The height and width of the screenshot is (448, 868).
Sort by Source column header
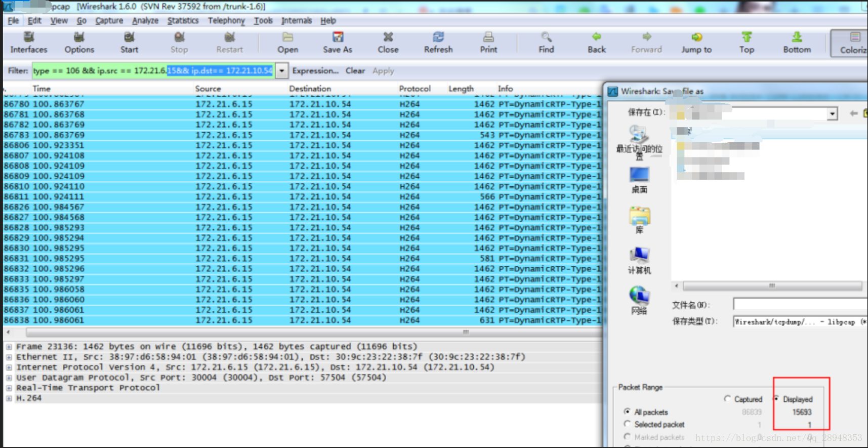tap(208, 88)
